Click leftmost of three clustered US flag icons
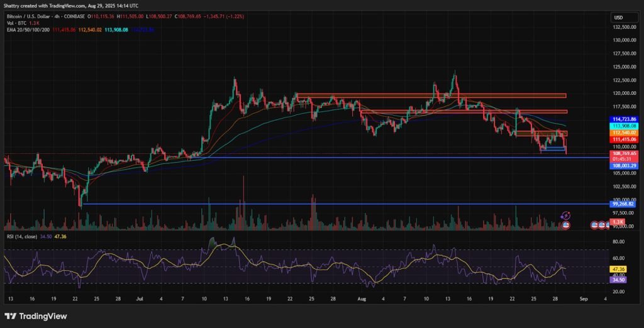This screenshot has height=328, width=644. tap(595, 224)
